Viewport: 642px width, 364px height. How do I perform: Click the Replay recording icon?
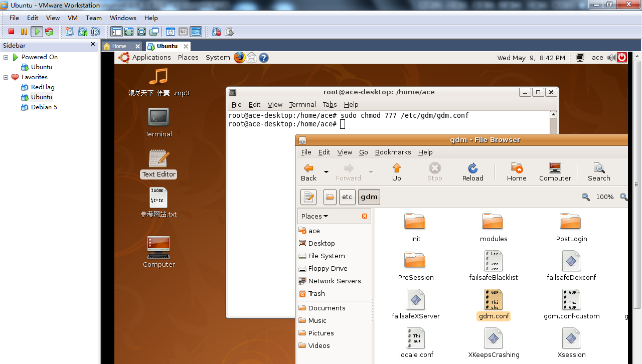click(x=229, y=32)
